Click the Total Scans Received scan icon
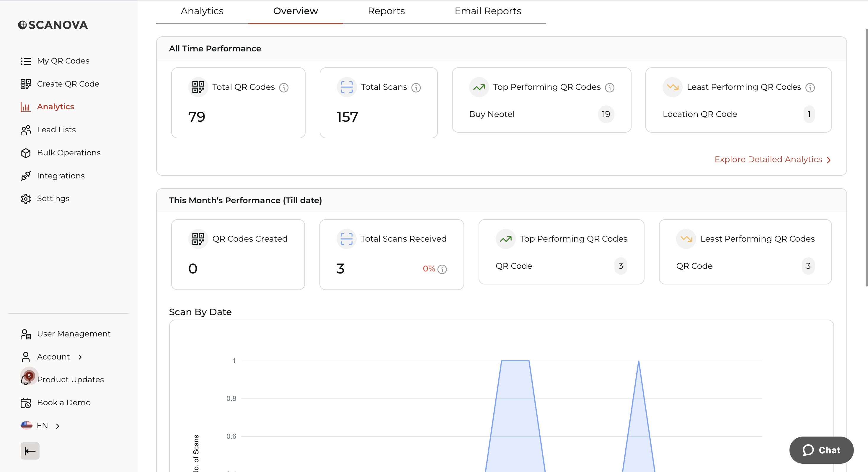 pos(346,239)
